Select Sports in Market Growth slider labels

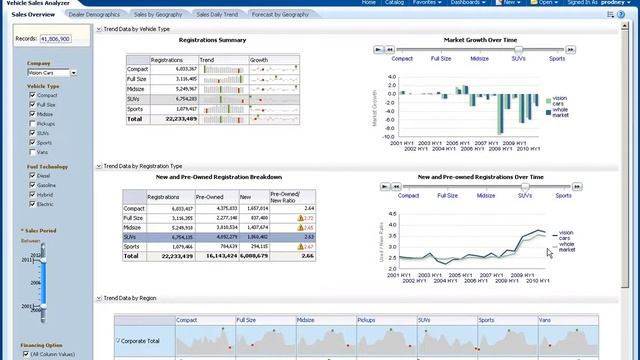click(557, 59)
